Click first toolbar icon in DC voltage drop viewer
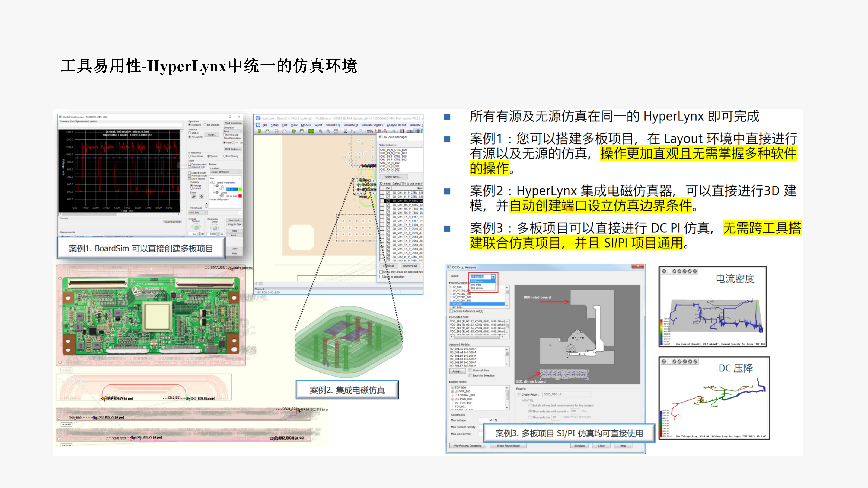 click(664, 361)
